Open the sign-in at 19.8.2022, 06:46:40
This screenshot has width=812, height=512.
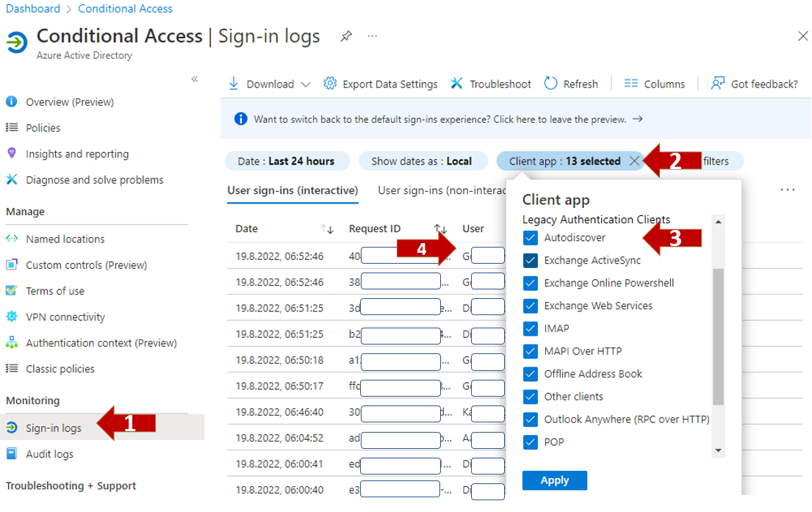coord(280,412)
